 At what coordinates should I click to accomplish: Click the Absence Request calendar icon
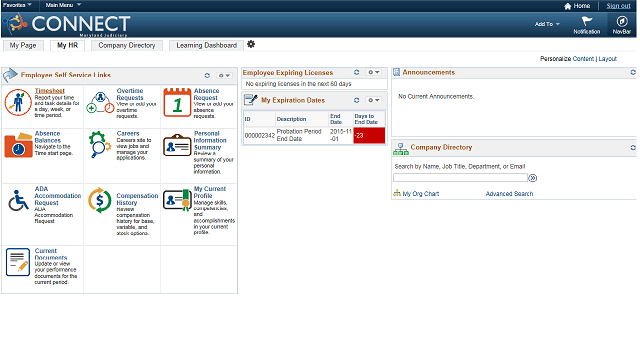(x=177, y=102)
